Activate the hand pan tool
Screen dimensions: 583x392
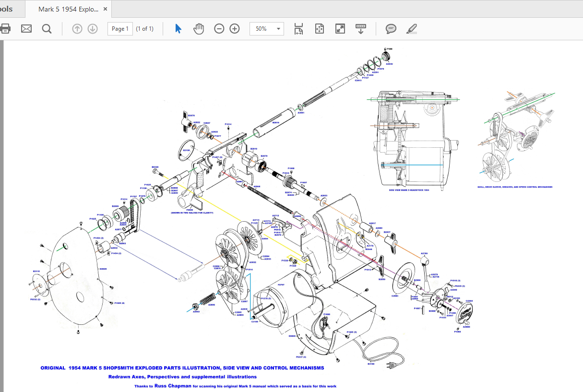198,29
